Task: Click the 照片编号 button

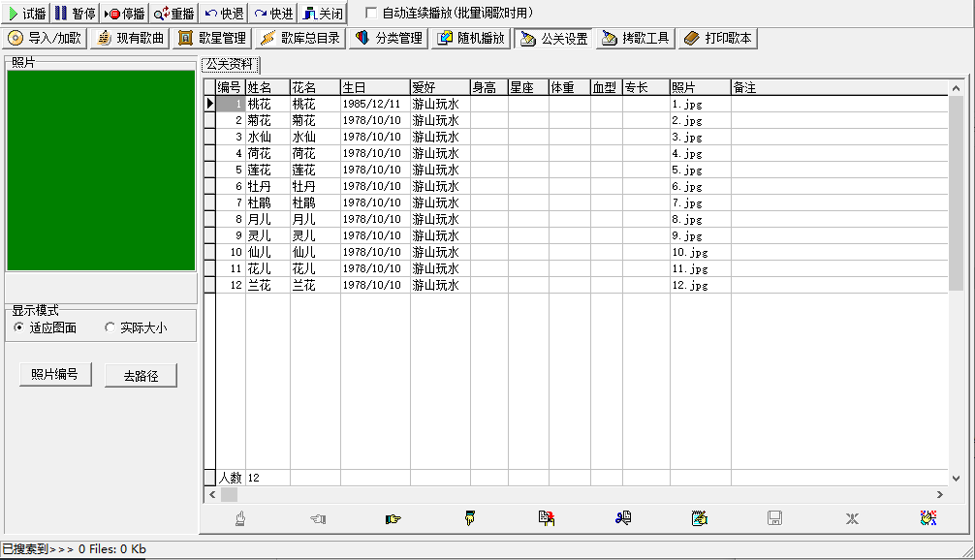Action: tap(55, 374)
